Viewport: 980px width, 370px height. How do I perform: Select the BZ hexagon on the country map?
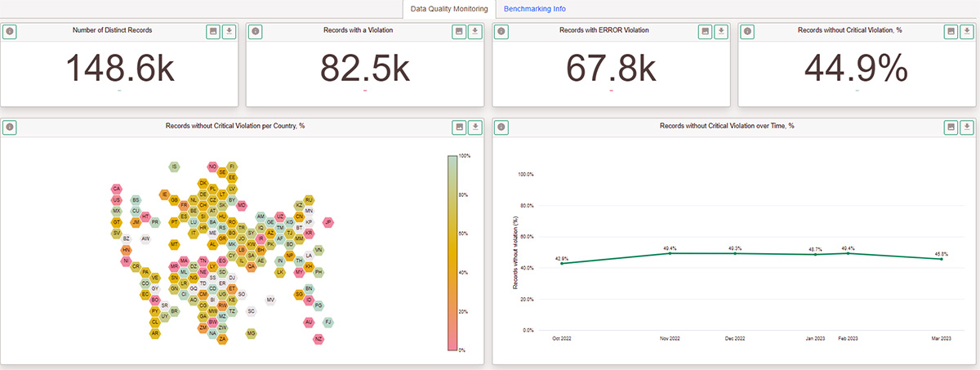127,238
